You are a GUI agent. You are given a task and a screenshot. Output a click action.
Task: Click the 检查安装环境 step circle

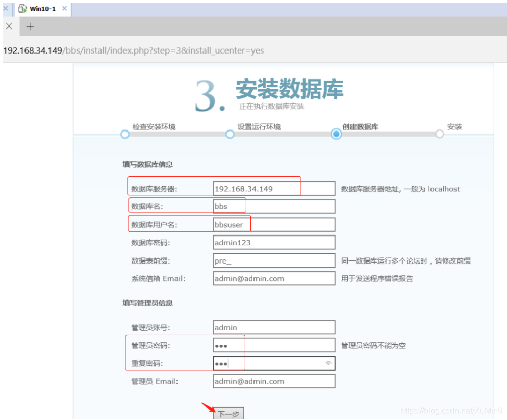point(125,135)
